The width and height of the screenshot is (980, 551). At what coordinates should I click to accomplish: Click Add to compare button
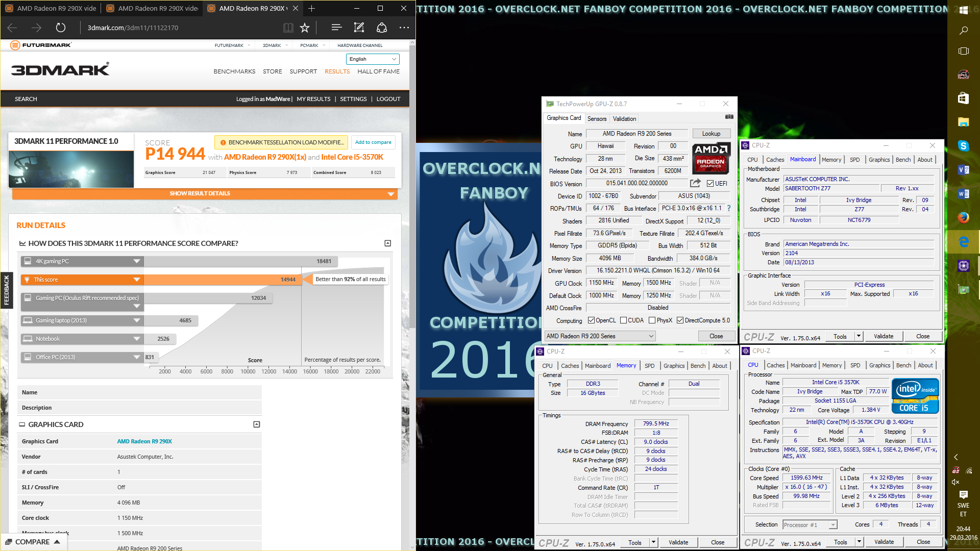(x=373, y=142)
